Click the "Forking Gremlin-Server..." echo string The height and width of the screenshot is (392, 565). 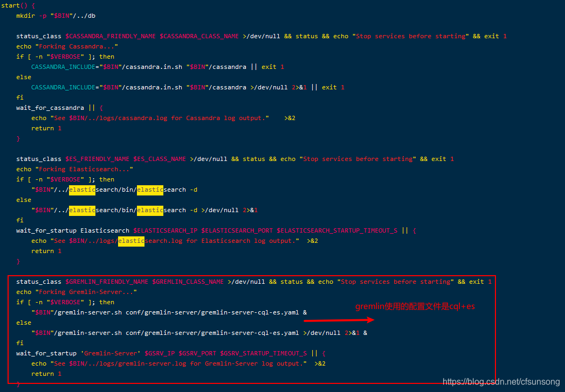coord(87,292)
